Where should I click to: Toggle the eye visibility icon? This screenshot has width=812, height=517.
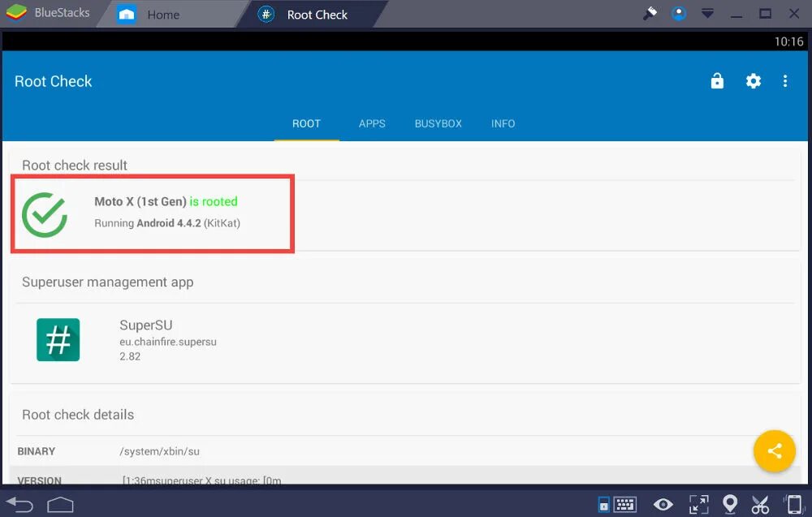[663, 504]
